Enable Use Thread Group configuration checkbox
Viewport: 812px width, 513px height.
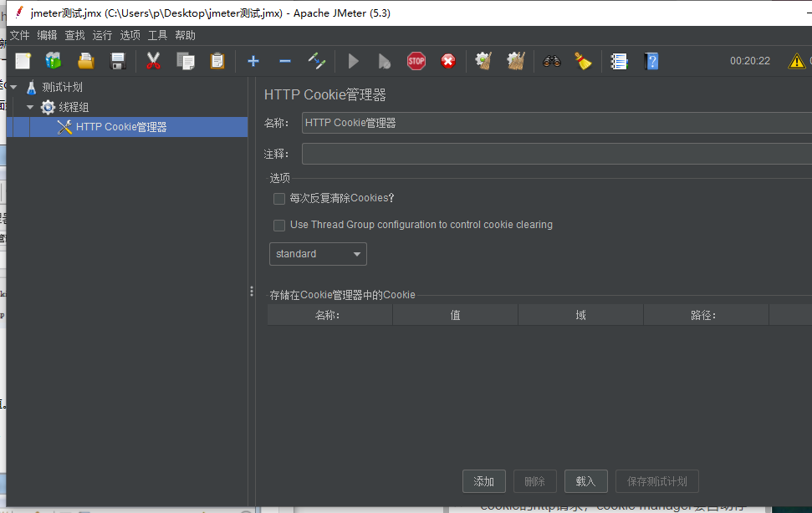pos(279,225)
